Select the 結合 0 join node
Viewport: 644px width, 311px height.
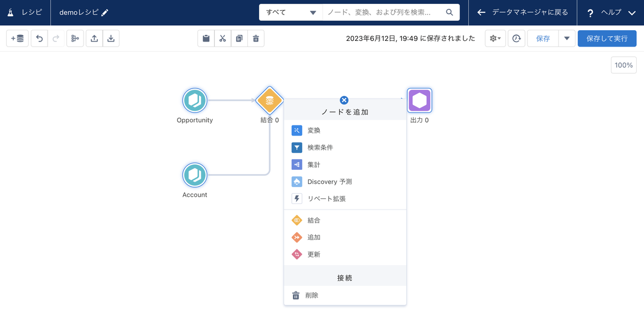point(269,100)
